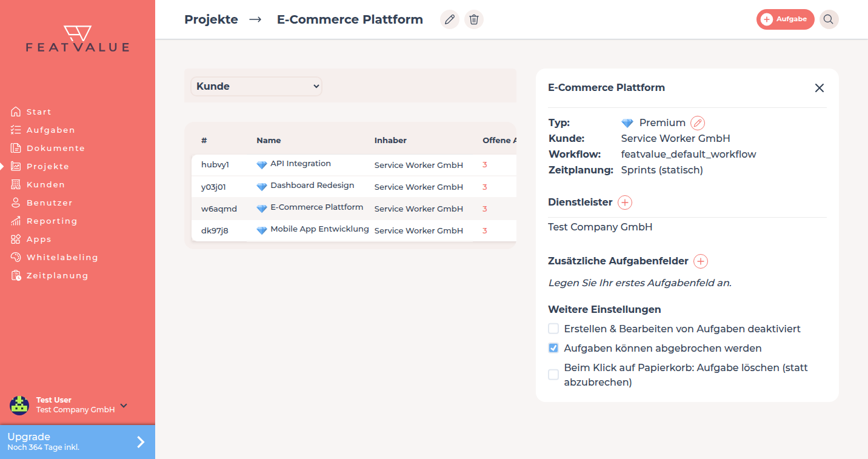This screenshot has height=459, width=868.
Task: Uncheck Aufgaben können abgebrochen werden
Action: (x=553, y=348)
